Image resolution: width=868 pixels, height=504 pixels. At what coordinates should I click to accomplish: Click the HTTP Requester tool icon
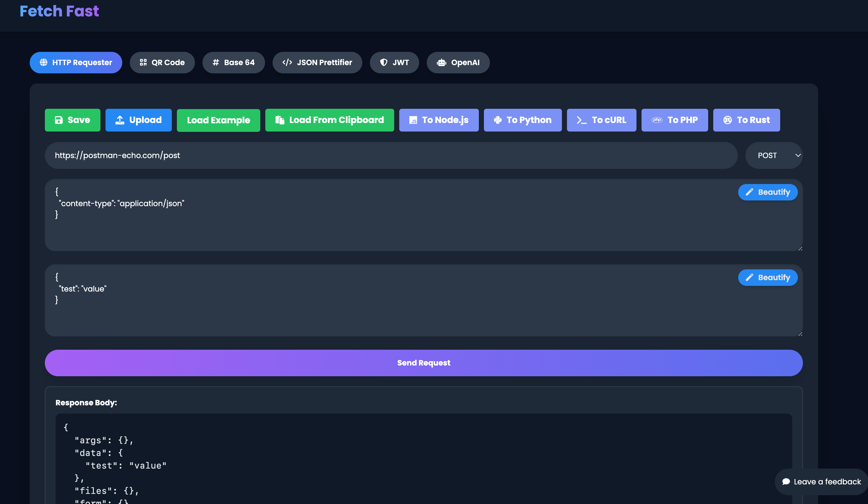pyautogui.click(x=43, y=62)
